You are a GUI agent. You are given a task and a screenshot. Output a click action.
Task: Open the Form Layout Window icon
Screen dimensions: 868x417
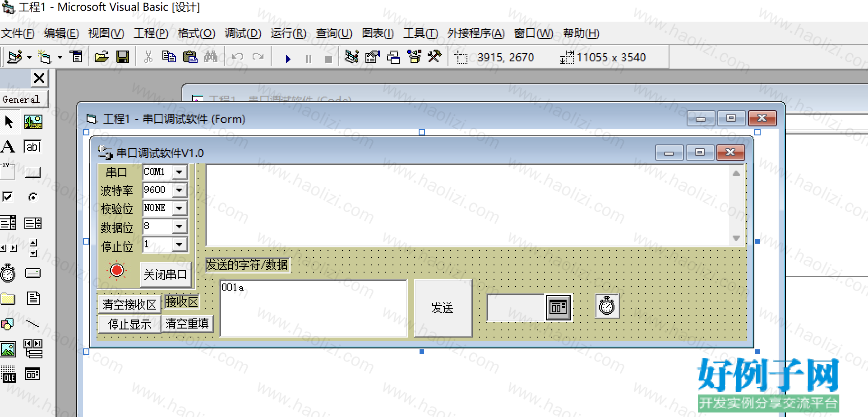pyautogui.click(x=393, y=57)
